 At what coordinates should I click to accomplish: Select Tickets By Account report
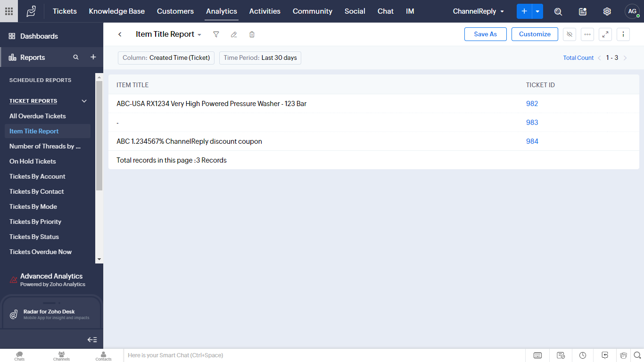point(37,176)
